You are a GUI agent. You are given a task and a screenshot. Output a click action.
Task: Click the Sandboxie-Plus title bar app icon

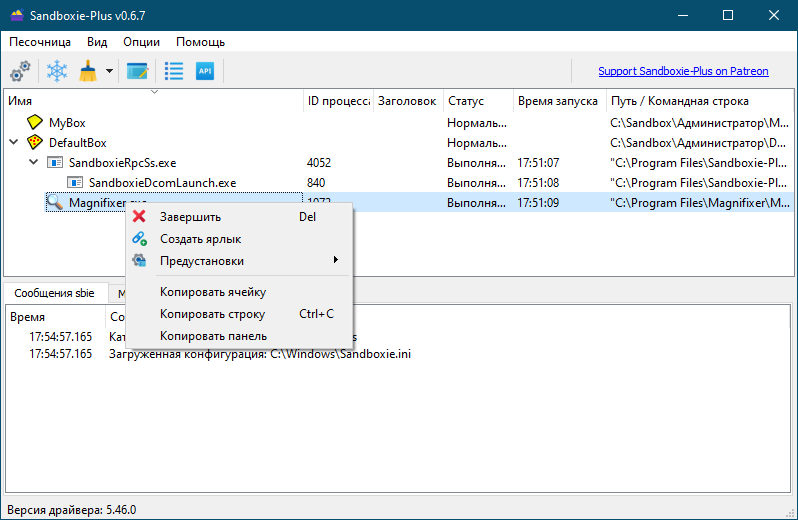[17, 15]
